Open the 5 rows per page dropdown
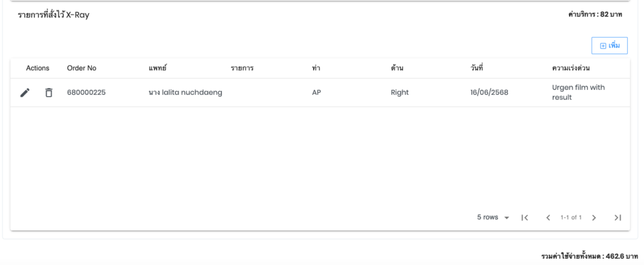The width and height of the screenshot is (644, 265). click(492, 217)
